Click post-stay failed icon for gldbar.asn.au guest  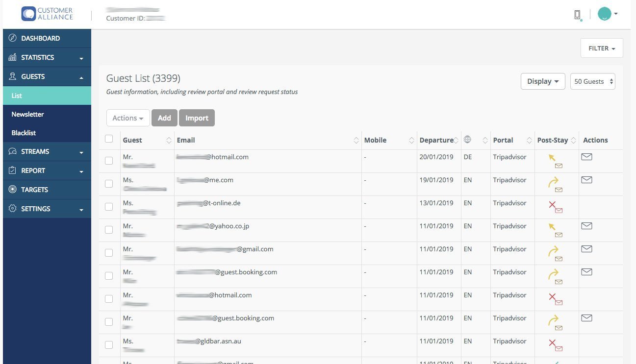pos(556,346)
